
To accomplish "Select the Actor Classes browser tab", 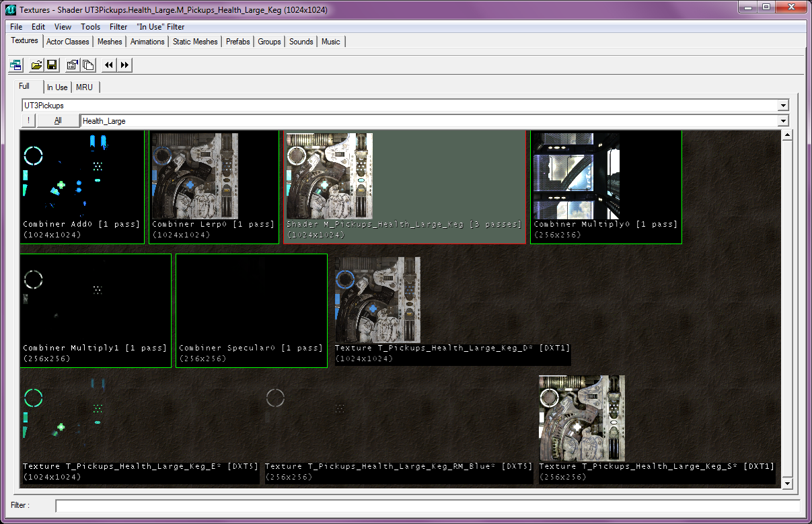I will [67, 42].
